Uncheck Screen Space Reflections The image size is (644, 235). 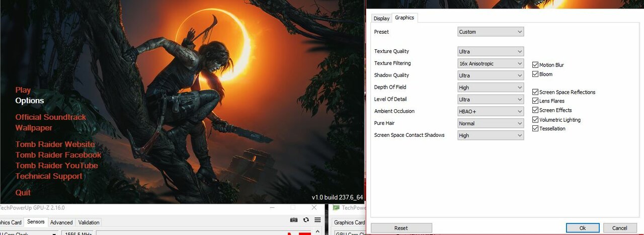[535, 92]
